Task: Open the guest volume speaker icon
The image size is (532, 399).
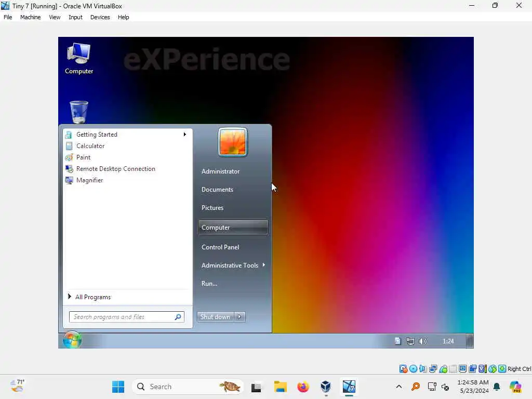Action: click(422, 341)
